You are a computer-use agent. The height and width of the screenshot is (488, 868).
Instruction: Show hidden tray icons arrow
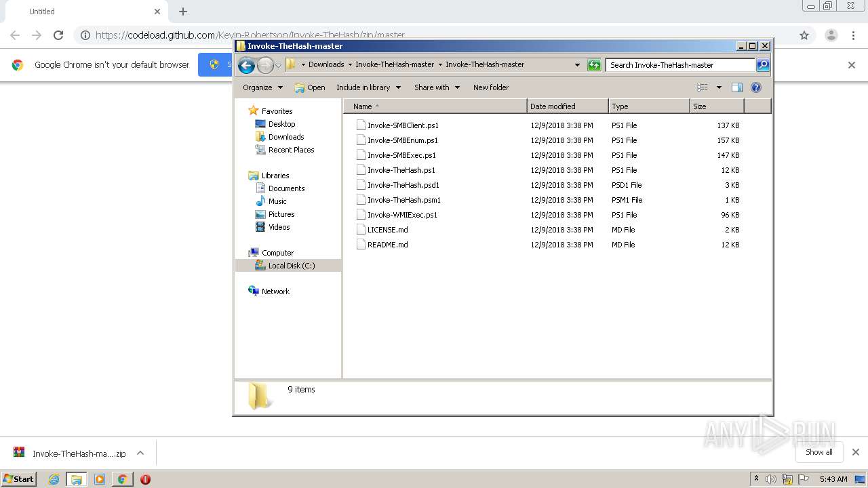[756, 479]
